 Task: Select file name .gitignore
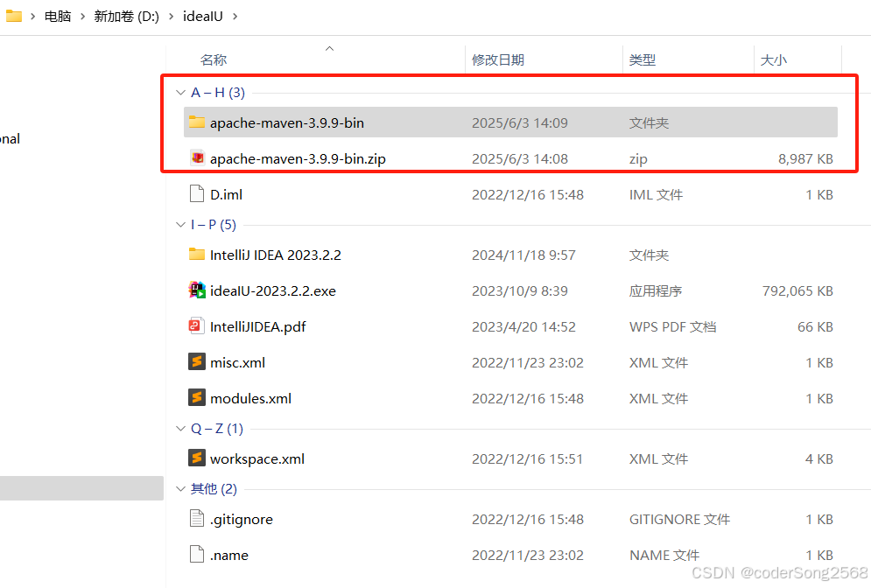241,520
